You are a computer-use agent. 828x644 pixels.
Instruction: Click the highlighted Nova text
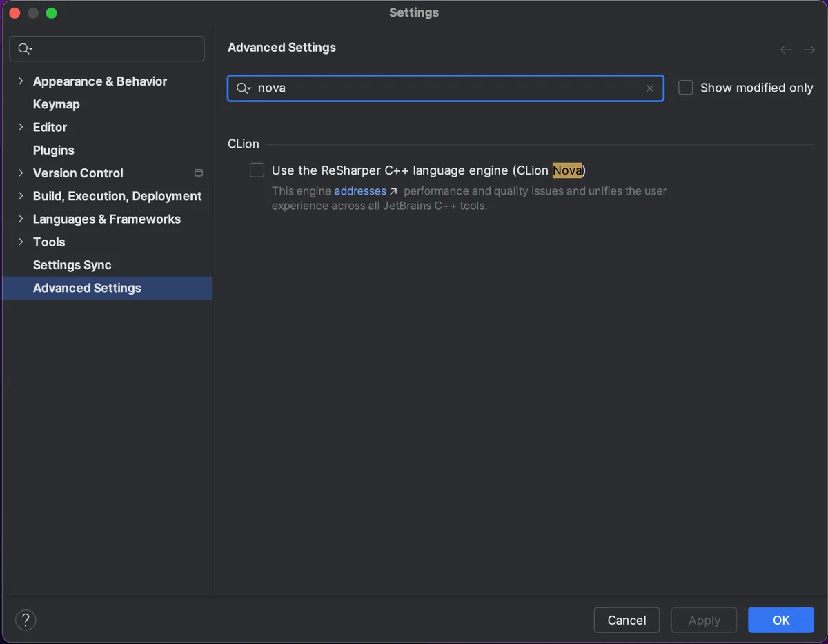pyautogui.click(x=567, y=170)
